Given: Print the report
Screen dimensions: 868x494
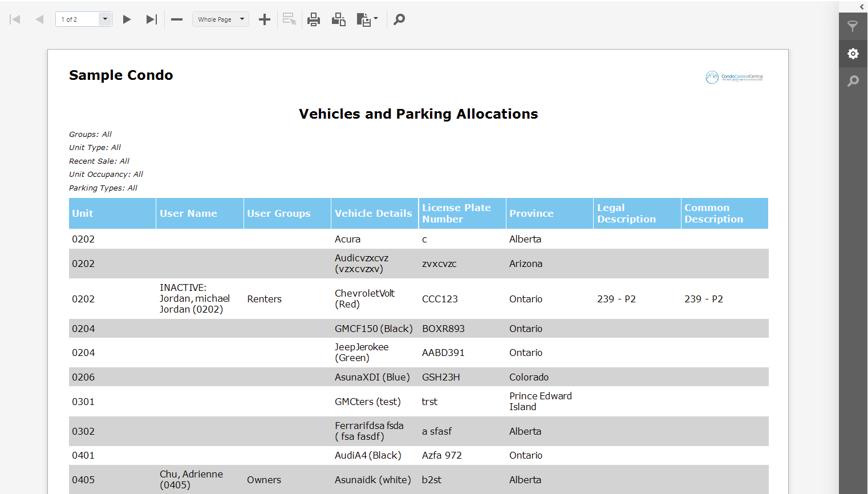Looking at the screenshot, I should [x=314, y=19].
